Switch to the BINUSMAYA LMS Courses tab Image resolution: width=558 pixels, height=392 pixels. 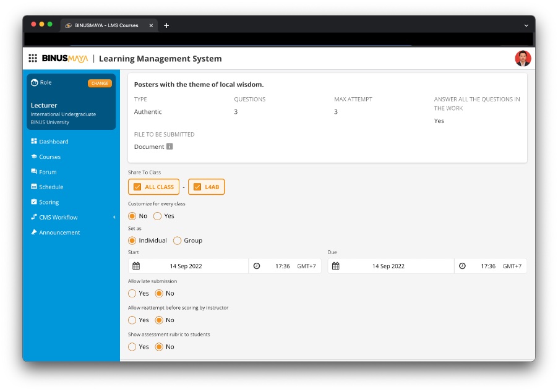[x=106, y=25]
